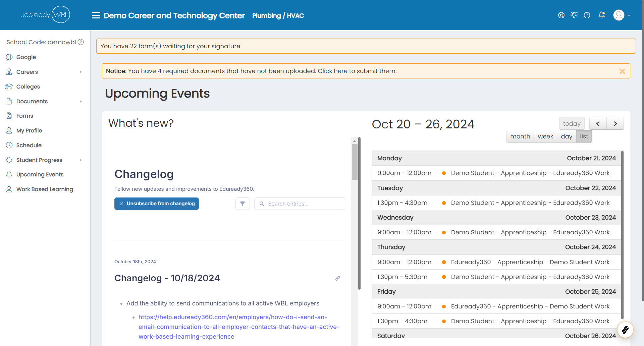Viewport: 644px width, 346px height.
Task: Open Thursday 1:30pm - 5:30pm event
Action: (x=497, y=277)
